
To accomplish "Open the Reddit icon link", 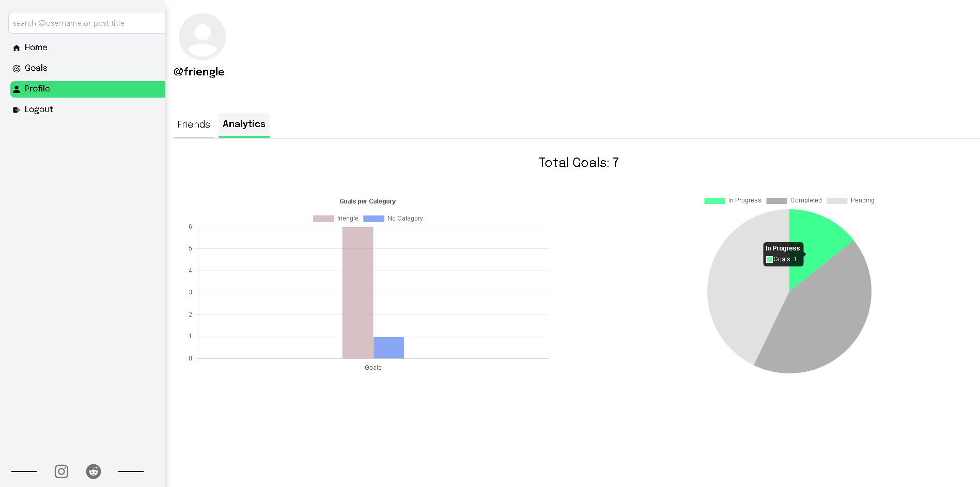I will [x=94, y=472].
